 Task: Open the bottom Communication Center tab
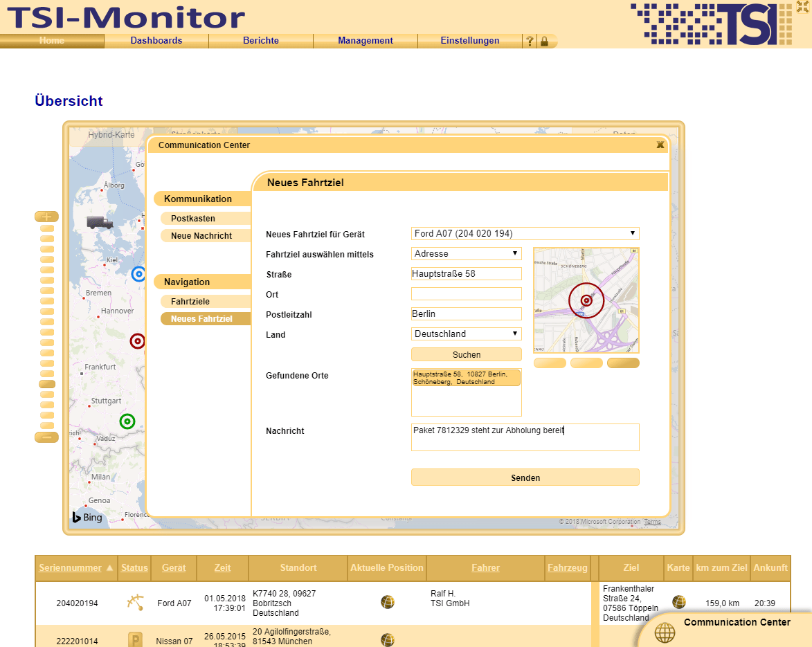click(x=725, y=630)
